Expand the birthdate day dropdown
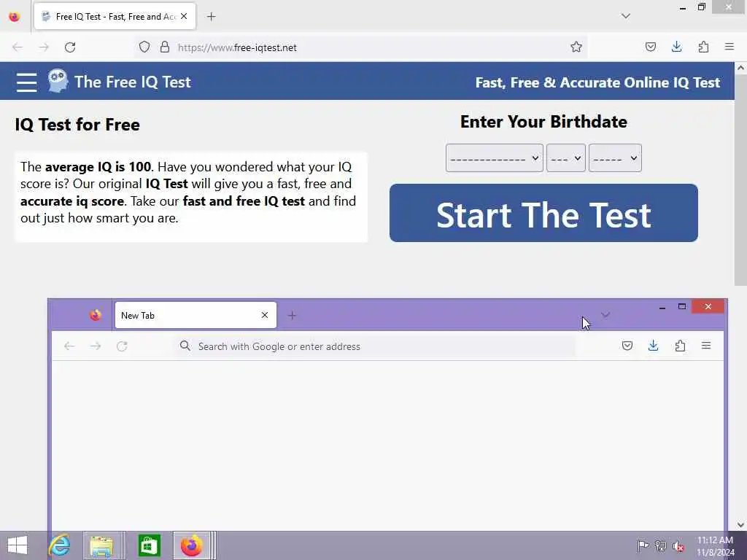Viewport: 747px width, 560px height. (566, 157)
